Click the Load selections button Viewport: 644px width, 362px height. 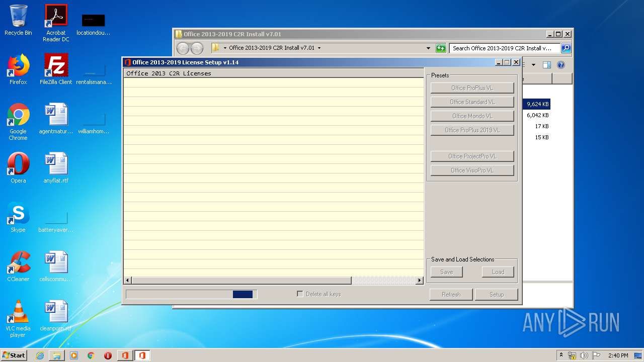[498, 272]
